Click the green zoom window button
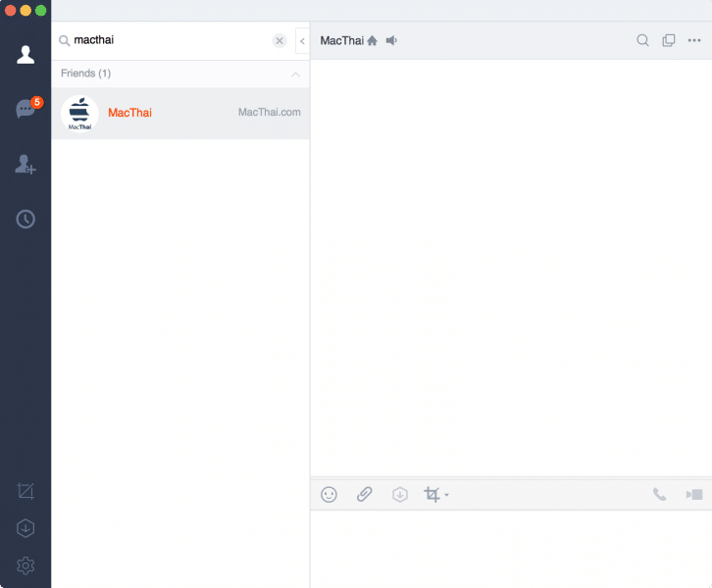Viewport: 712px width, 588px height. point(41,11)
